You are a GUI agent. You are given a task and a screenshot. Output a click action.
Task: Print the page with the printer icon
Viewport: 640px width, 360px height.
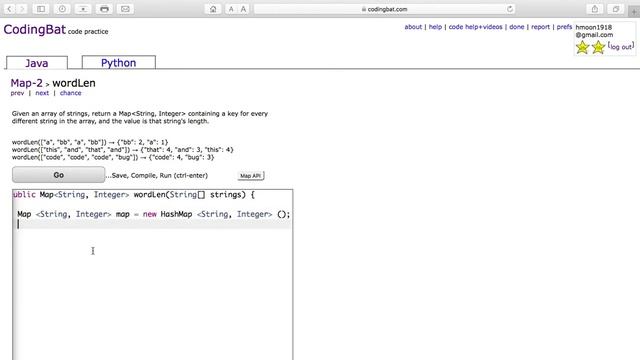click(x=104, y=9)
